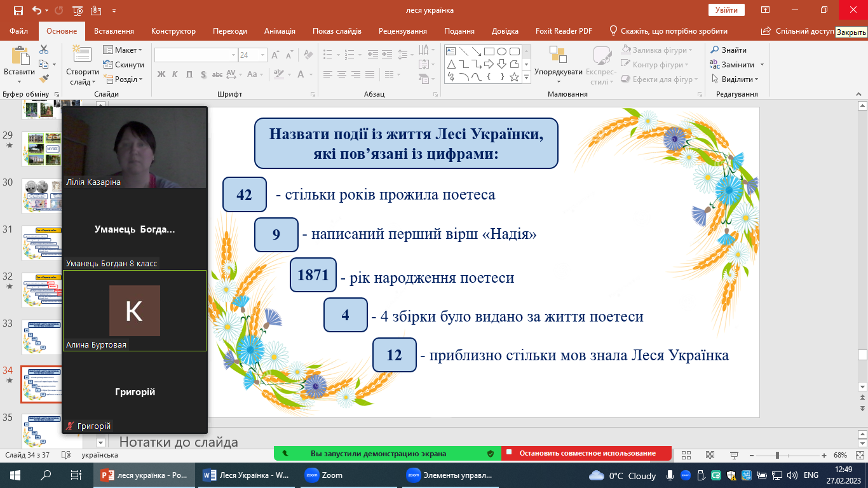Click the Undo arrow icon
This screenshot has height=488, width=868.
tap(36, 10)
